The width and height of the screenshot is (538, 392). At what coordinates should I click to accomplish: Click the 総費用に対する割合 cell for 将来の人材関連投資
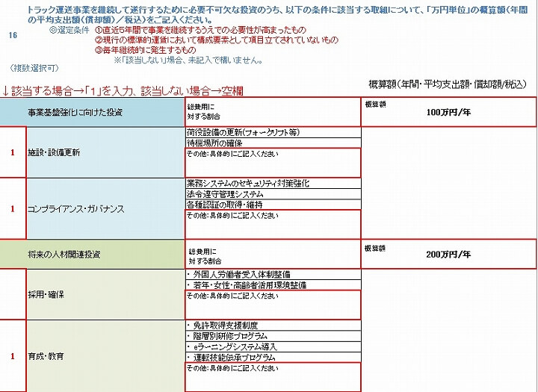point(273,254)
